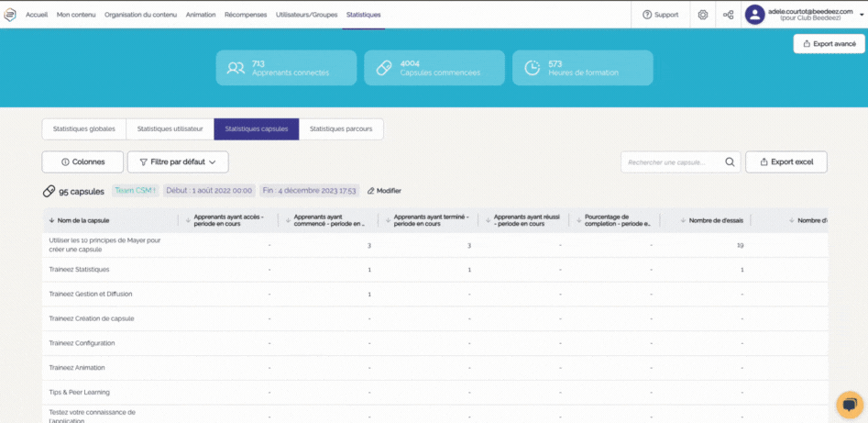Open the Récompenses menu

(x=246, y=15)
